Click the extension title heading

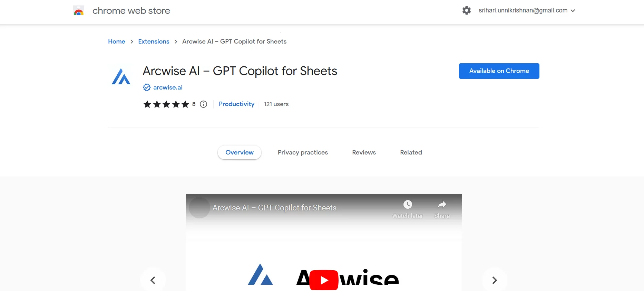240,71
